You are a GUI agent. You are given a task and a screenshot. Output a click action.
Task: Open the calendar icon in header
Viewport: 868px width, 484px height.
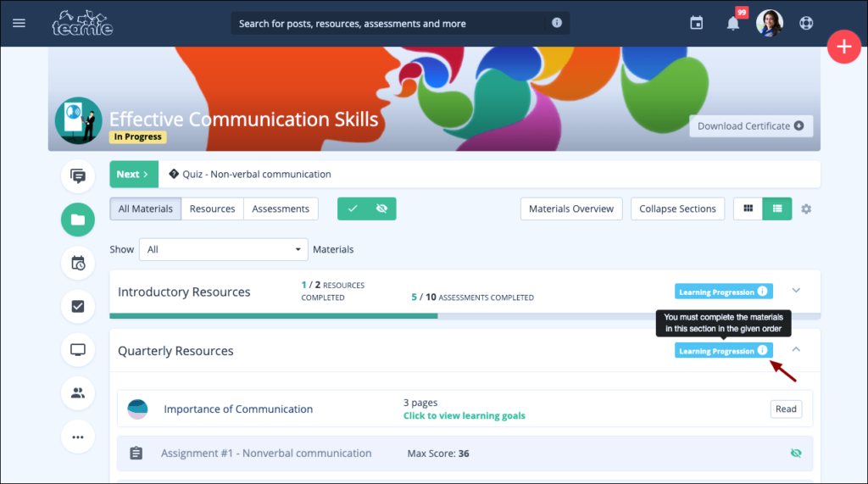(x=696, y=23)
